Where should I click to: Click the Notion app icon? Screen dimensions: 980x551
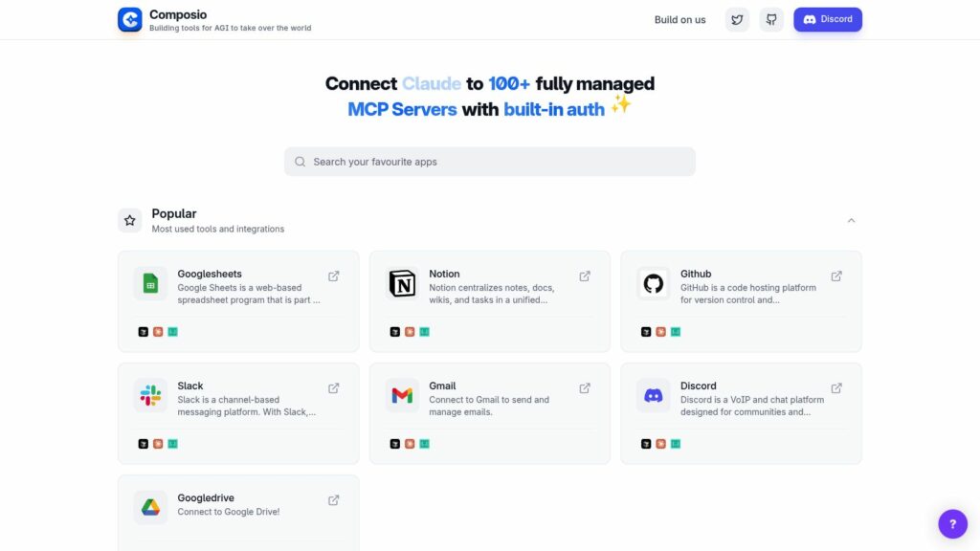click(402, 283)
